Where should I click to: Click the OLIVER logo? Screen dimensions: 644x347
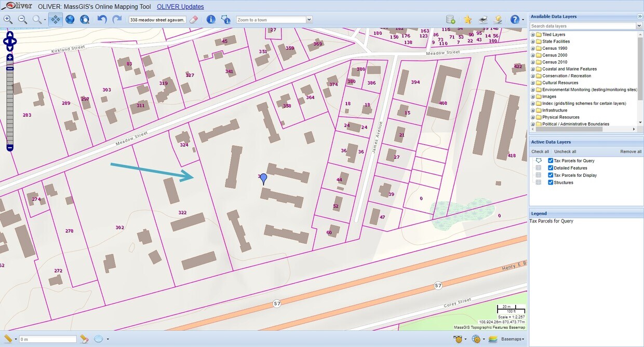pos(17,6)
